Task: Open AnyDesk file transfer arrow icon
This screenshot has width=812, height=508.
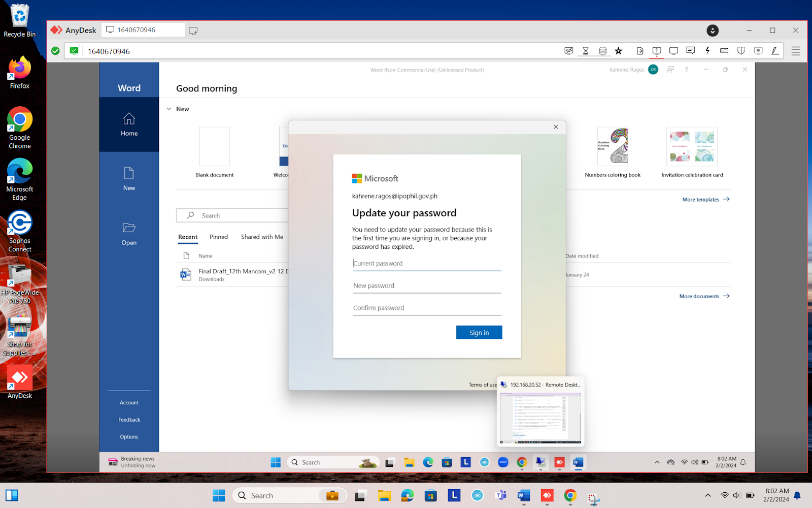Action: 640,51
